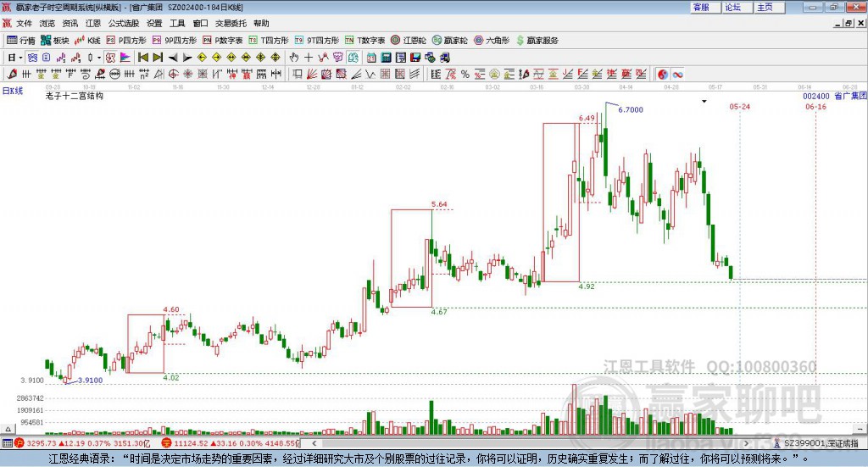868x467 pixels.
Task: Click the 客服 button in title bar
Action: 704,7
